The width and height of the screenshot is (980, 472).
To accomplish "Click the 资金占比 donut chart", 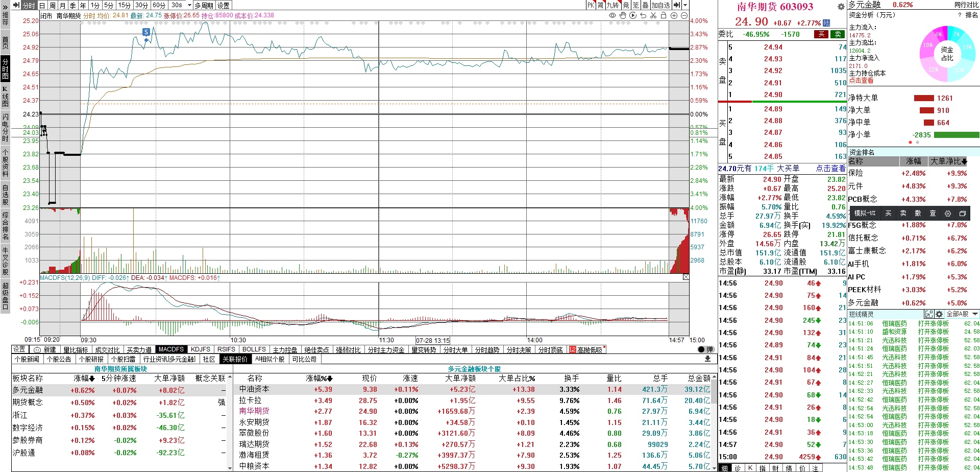I will (x=947, y=54).
